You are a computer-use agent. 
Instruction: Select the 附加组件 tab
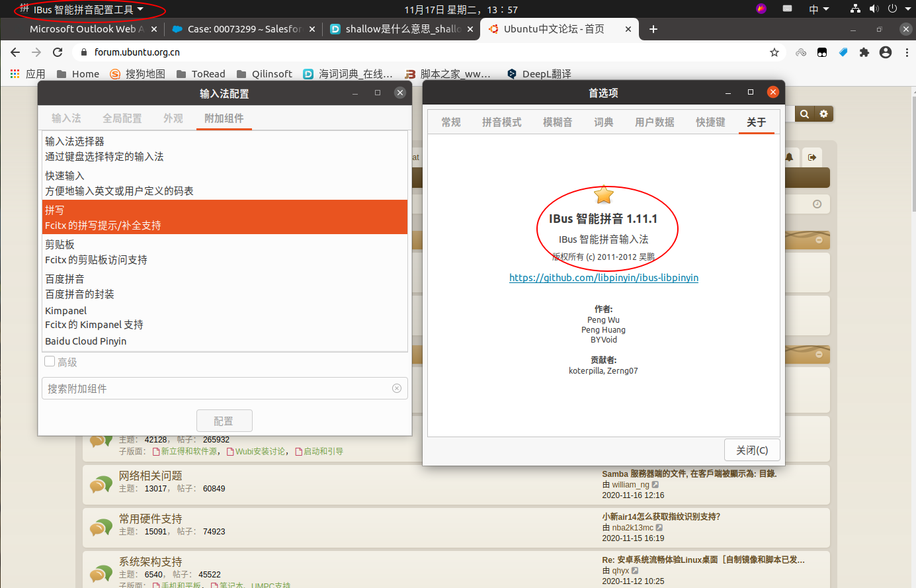[x=224, y=118]
